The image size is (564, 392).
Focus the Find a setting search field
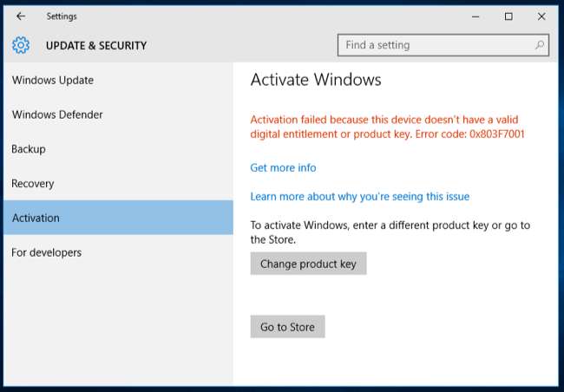[434, 45]
